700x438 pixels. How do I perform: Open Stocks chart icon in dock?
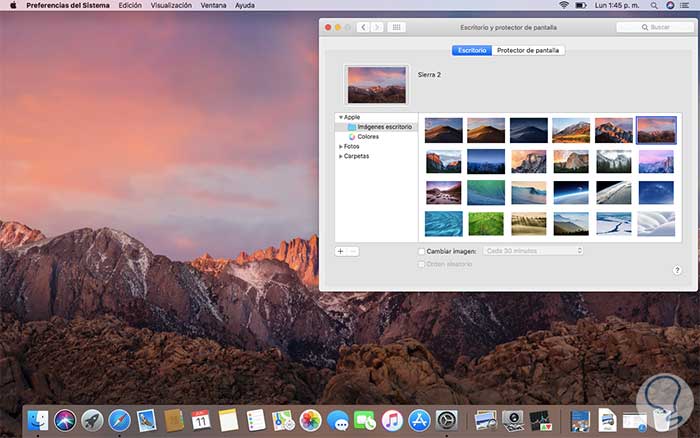541,421
